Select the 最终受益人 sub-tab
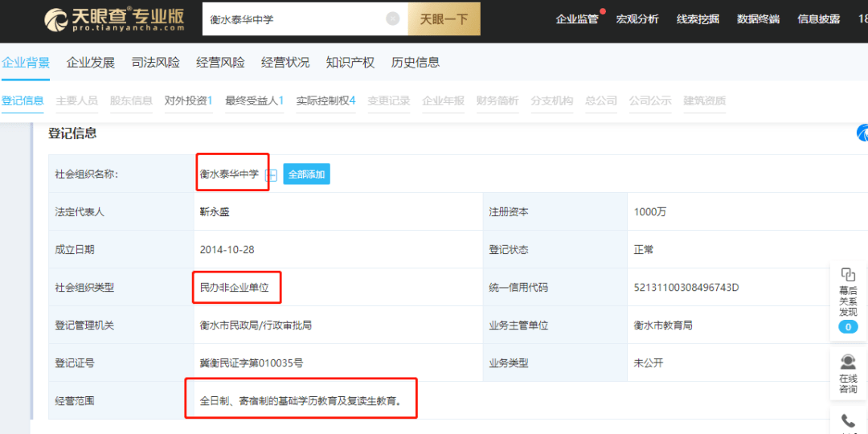 (254, 100)
